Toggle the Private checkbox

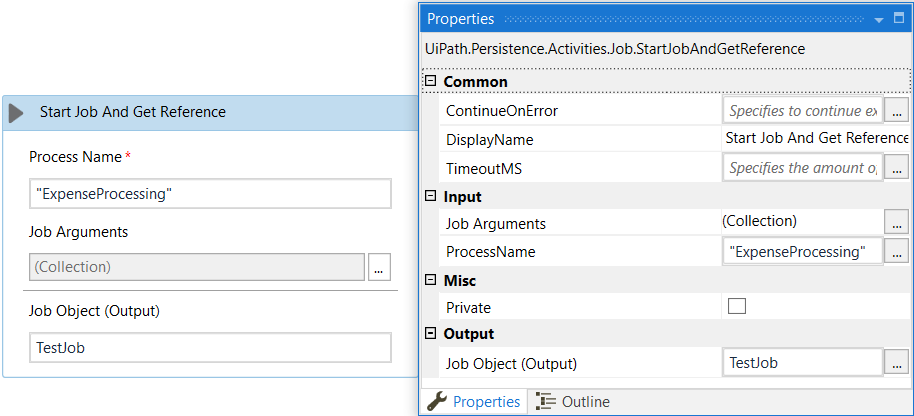pyautogui.click(x=737, y=307)
